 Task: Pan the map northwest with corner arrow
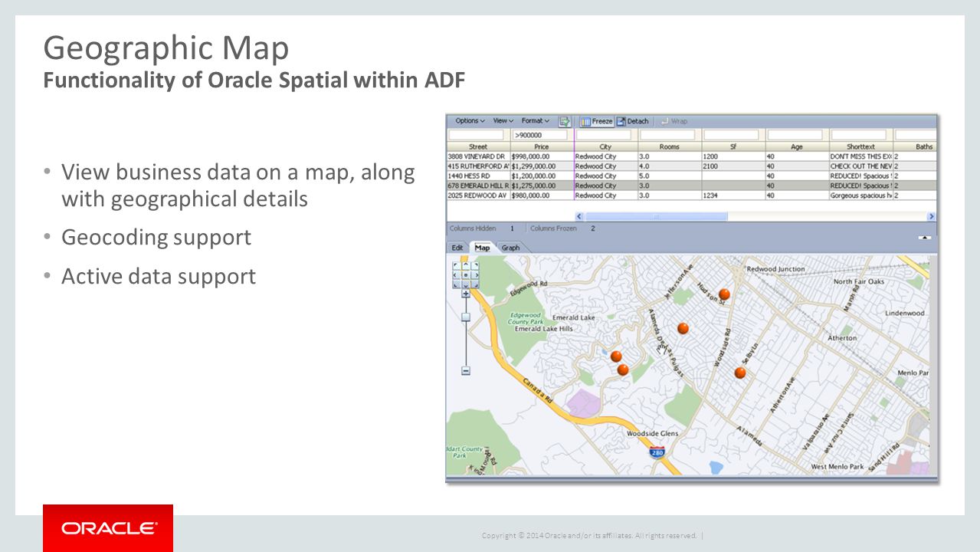(x=456, y=265)
